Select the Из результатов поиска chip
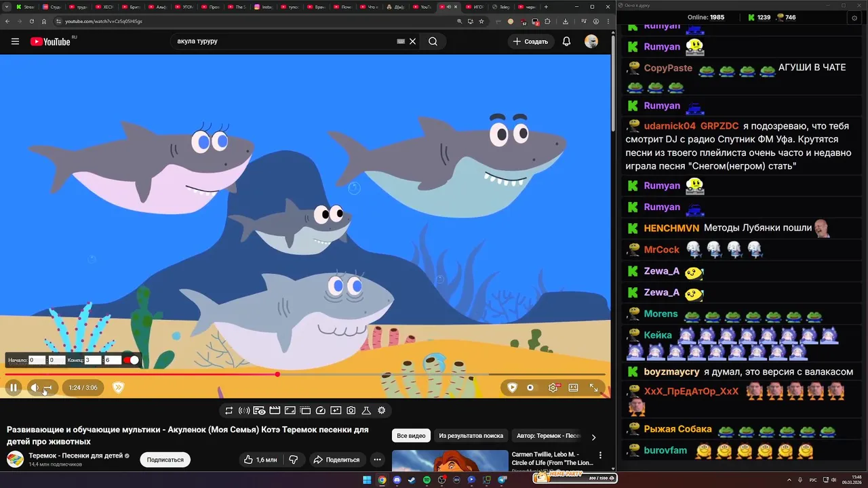The height and width of the screenshot is (488, 868). [471, 436]
